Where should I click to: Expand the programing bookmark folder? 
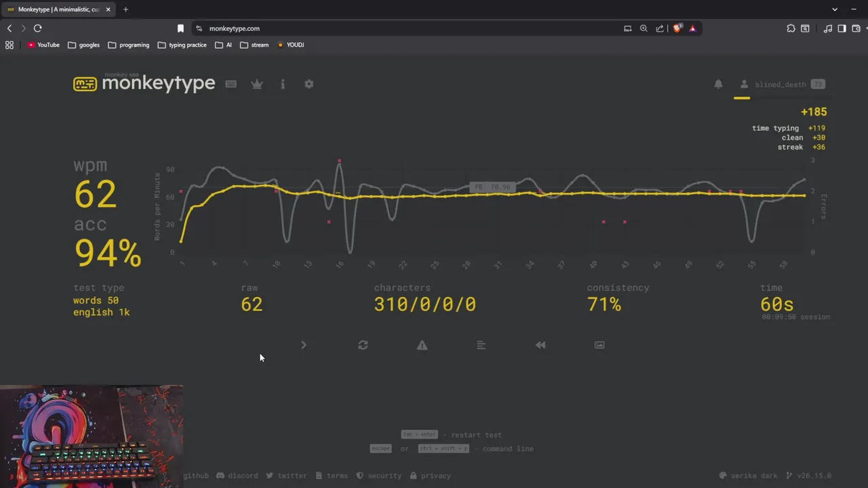[x=128, y=45]
